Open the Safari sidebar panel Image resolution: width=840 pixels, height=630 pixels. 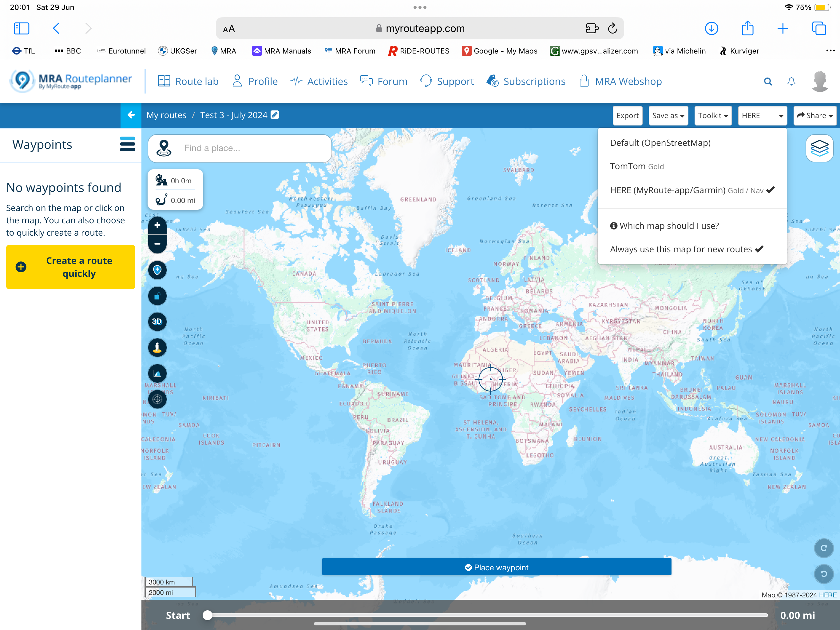coord(21,29)
